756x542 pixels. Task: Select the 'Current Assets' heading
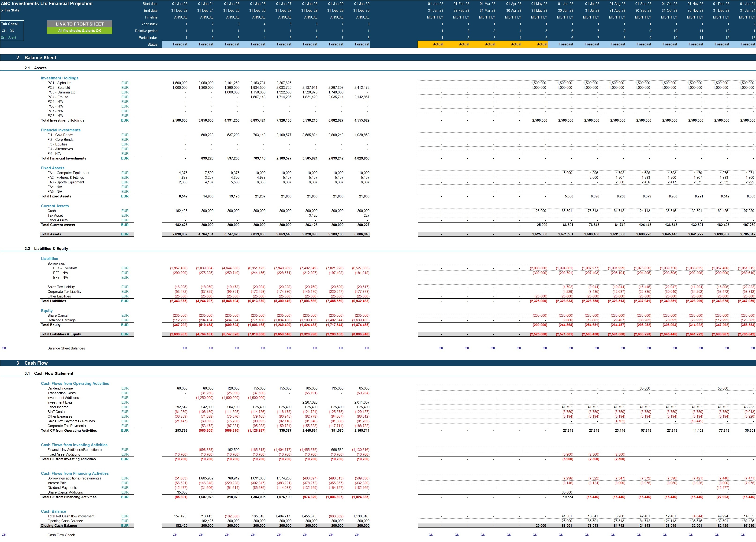[55, 206]
